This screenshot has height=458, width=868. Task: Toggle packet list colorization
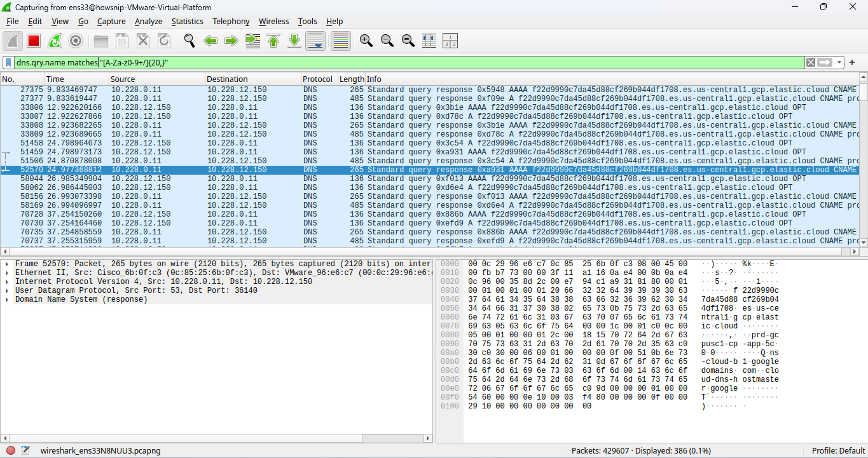coord(341,41)
